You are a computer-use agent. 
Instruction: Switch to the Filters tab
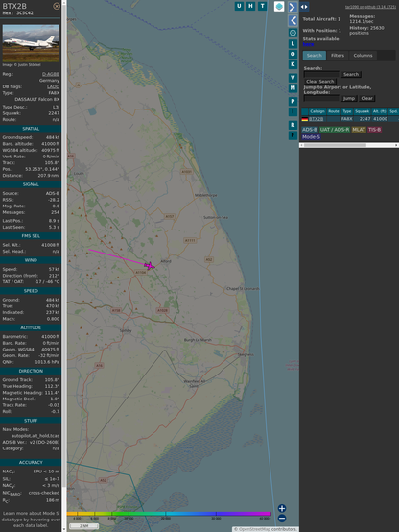coord(338,56)
